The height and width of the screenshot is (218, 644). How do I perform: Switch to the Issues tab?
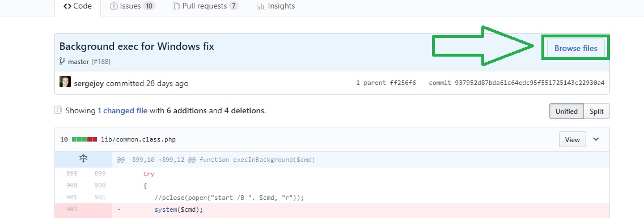[132, 7]
